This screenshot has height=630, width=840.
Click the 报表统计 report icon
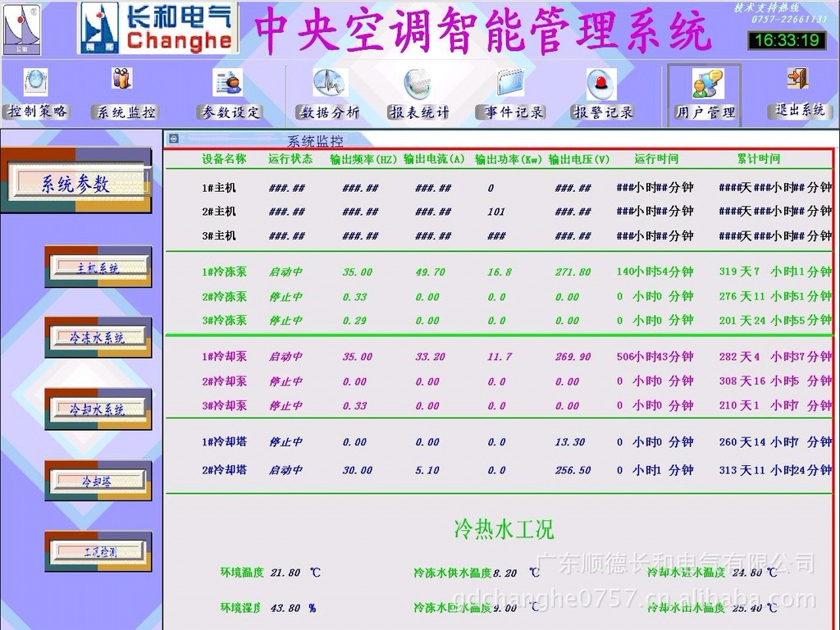point(418,84)
